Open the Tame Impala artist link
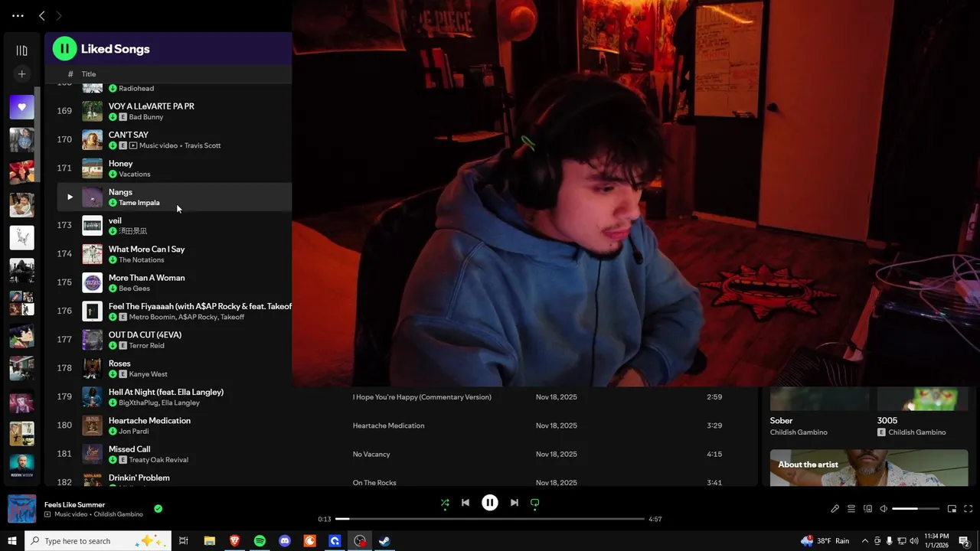Screen dimensions: 980x551 click(x=139, y=203)
